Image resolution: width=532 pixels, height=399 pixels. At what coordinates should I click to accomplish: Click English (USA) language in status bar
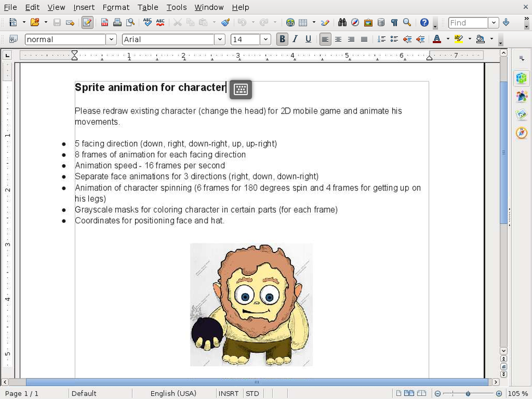[x=173, y=393]
